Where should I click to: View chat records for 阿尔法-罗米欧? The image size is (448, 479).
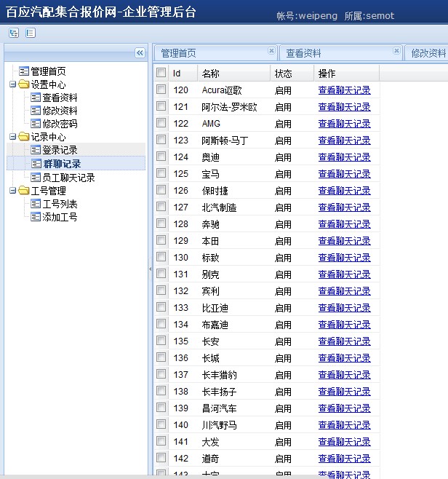click(344, 107)
